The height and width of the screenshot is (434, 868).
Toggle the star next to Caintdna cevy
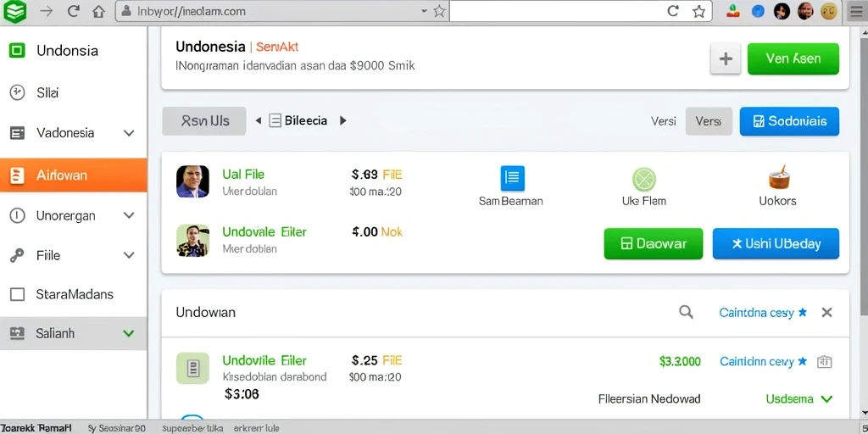coord(803,313)
